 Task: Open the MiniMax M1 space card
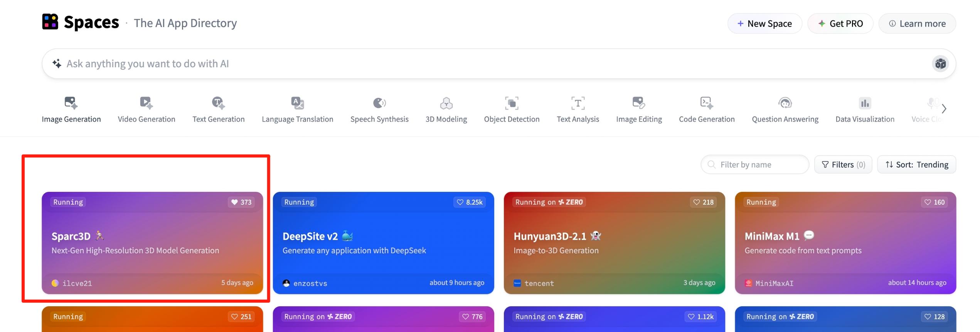(845, 243)
